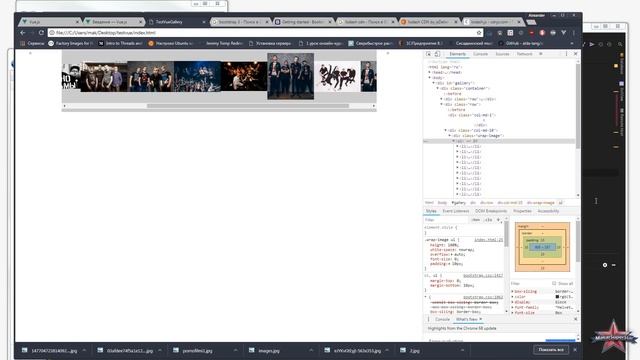Toggle the DevTools device toolbar icon

click(437, 54)
